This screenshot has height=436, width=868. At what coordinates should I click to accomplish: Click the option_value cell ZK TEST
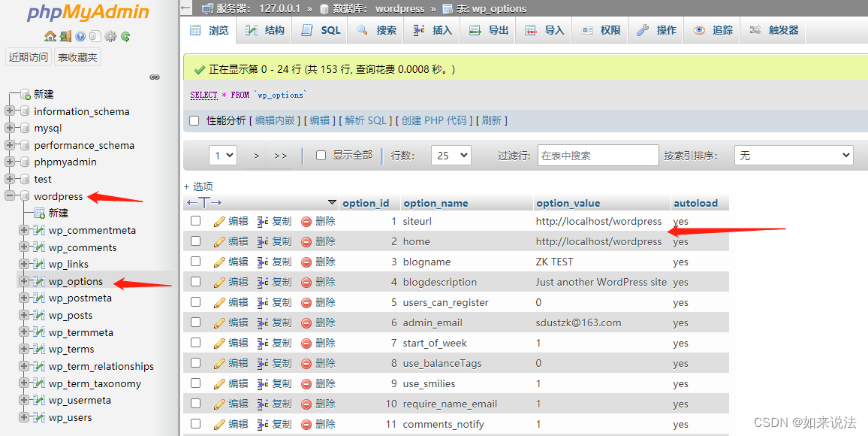point(554,262)
